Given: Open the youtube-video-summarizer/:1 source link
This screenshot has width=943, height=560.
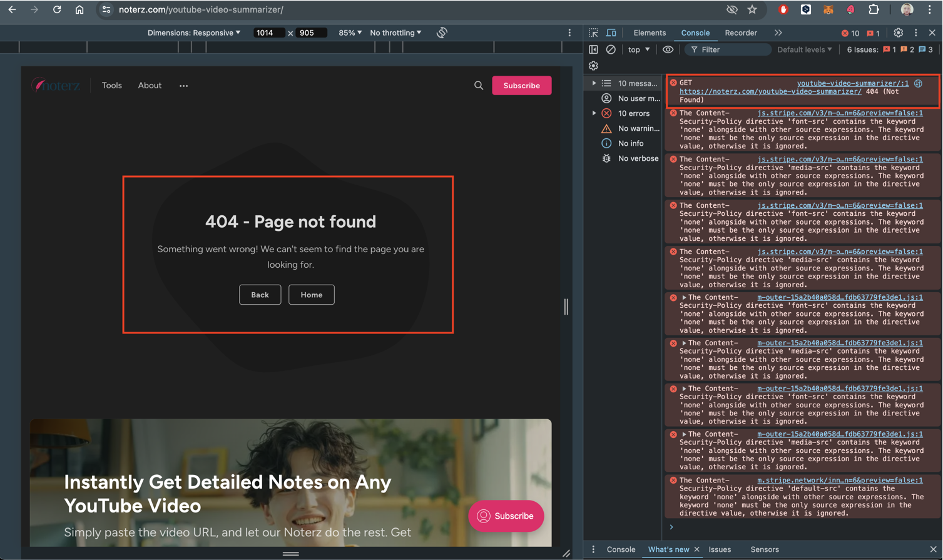Looking at the screenshot, I should pos(853,83).
